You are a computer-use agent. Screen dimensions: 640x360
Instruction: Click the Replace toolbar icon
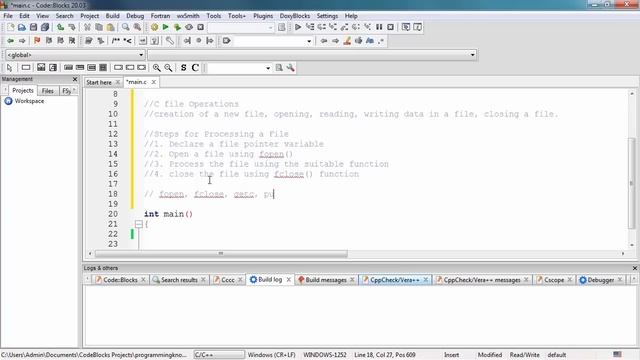pos(137,27)
